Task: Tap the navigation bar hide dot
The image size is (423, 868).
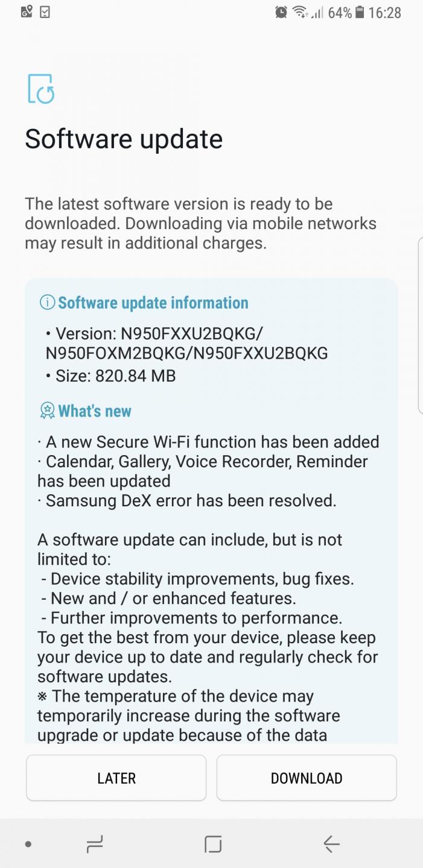Action: point(28,844)
